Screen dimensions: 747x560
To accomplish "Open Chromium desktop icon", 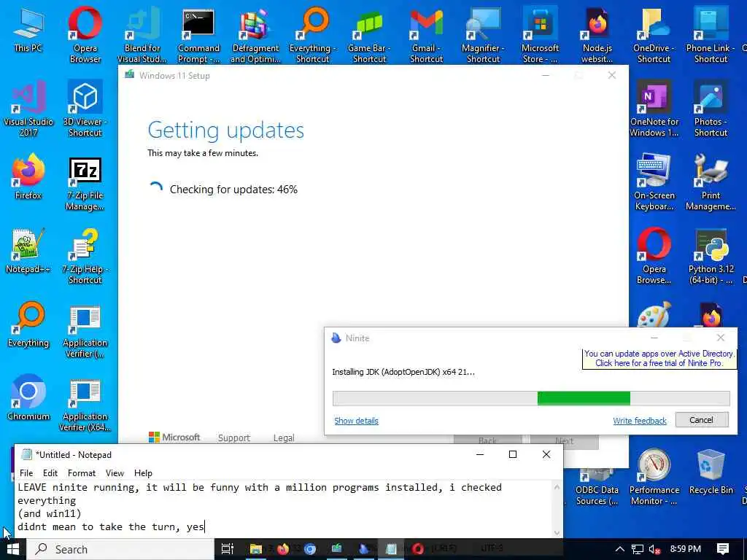I will coord(28,397).
